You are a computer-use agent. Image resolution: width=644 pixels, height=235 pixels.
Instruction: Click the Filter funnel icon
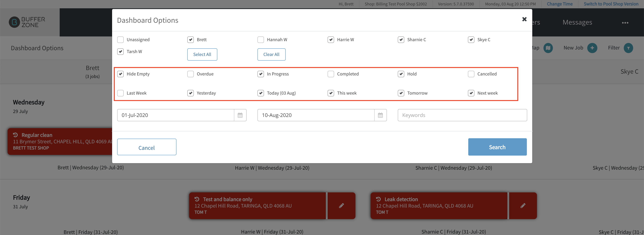point(628,48)
